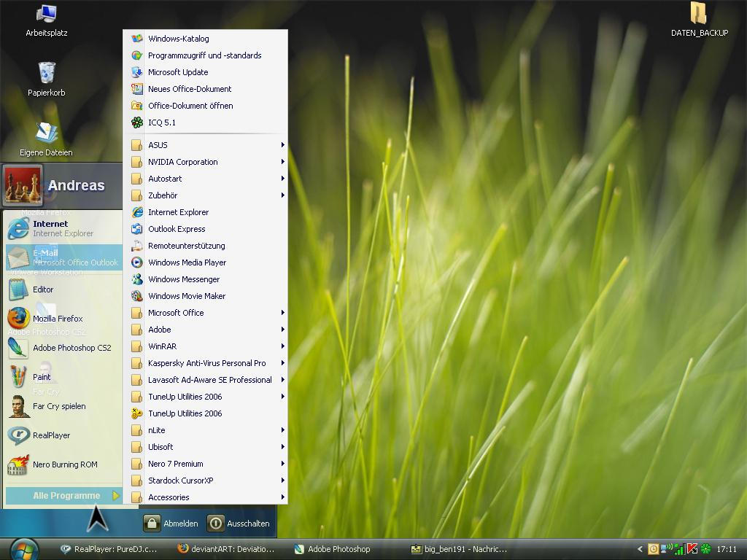Image resolution: width=747 pixels, height=560 pixels.
Task: Expand the nLite folder
Action: tap(205, 430)
